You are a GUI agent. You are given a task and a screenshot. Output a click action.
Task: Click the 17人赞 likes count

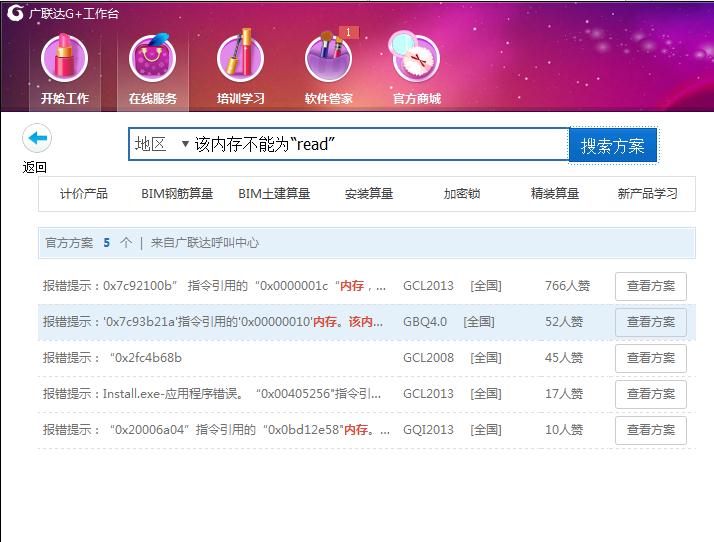tap(564, 394)
